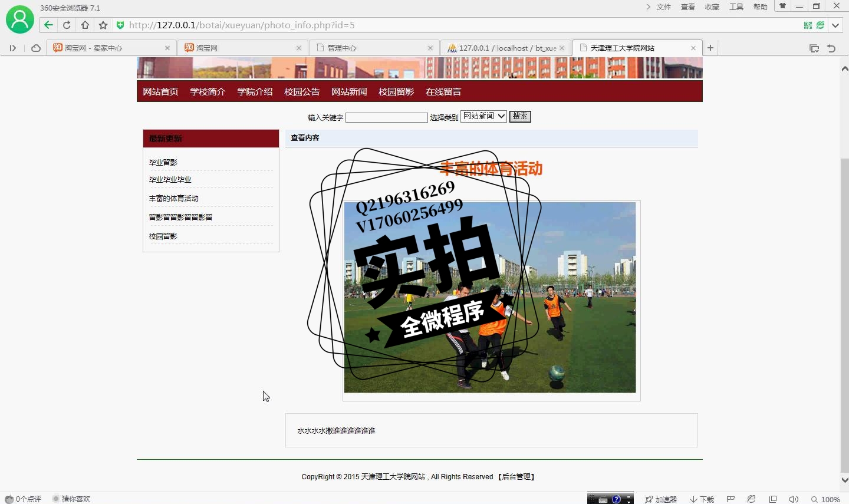Screen dimensions: 849x504
Task: Click the cloud sync icon near tabs
Action: [36, 48]
